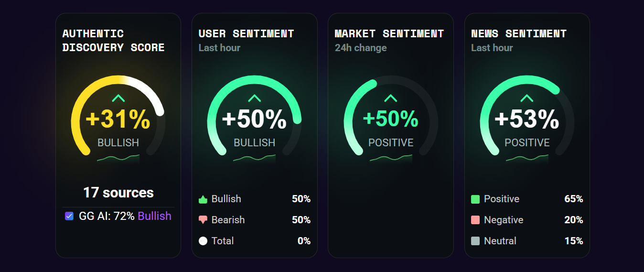Click the +50% Market Sentiment value
The width and height of the screenshot is (644, 272).
coord(391,120)
